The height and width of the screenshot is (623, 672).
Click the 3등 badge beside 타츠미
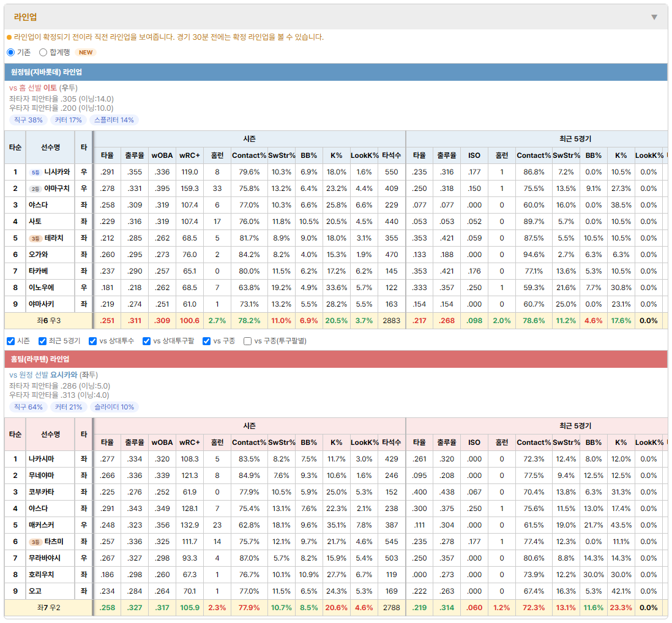click(35, 542)
